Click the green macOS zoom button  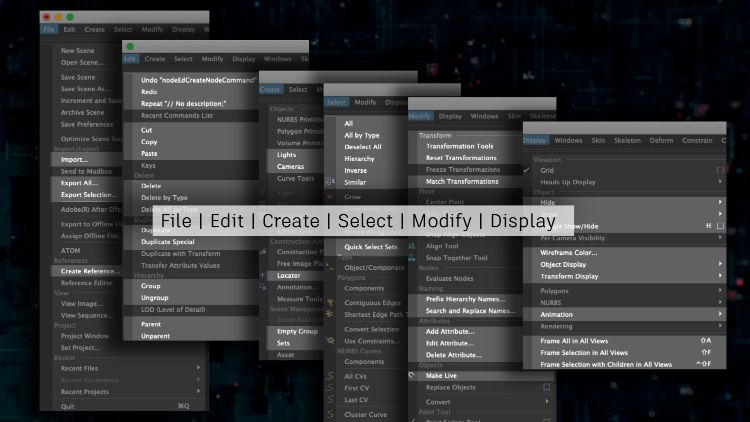[x=71, y=17]
